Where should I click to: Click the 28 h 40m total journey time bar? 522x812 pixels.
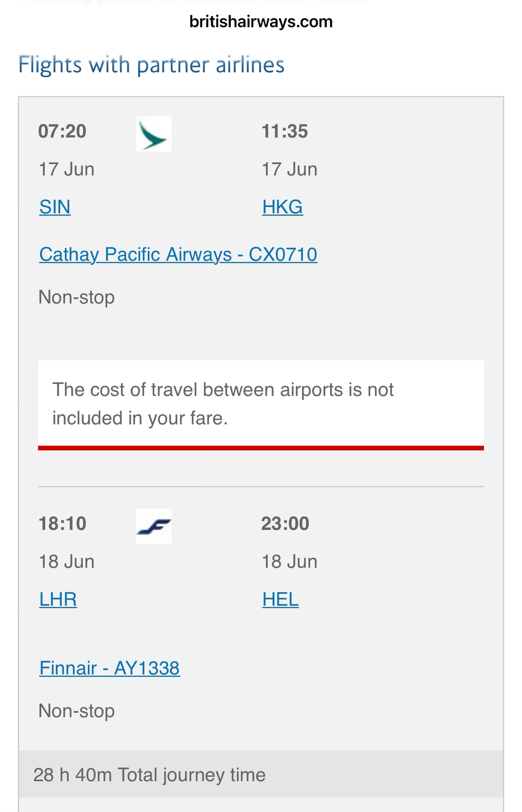point(261,774)
